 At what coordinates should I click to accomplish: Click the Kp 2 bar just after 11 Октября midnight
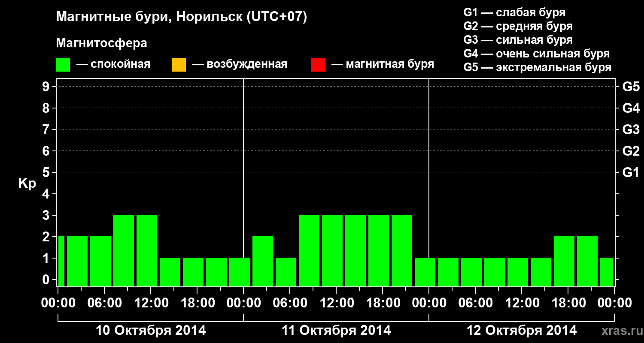pyautogui.click(x=263, y=261)
